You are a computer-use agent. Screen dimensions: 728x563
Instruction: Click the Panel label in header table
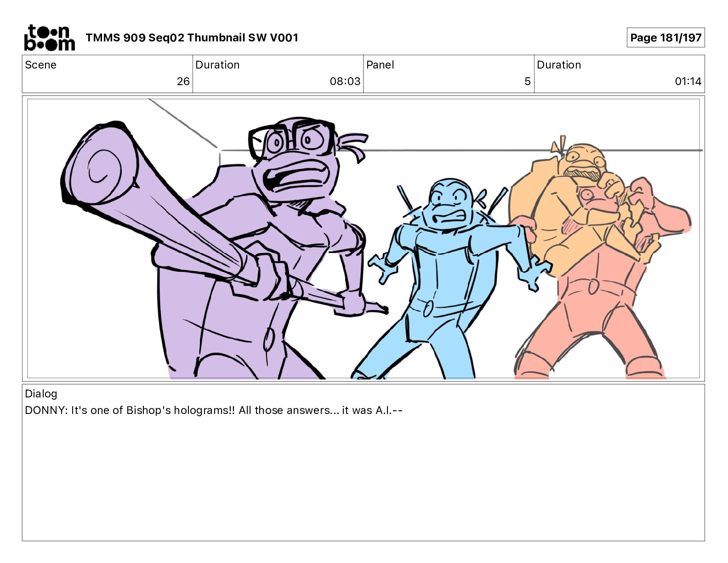380,65
